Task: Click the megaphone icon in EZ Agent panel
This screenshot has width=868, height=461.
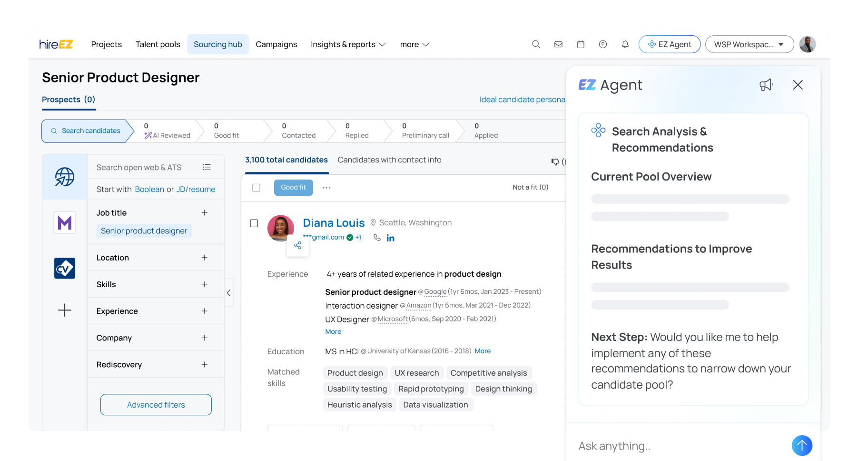Action: click(x=766, y=85)
